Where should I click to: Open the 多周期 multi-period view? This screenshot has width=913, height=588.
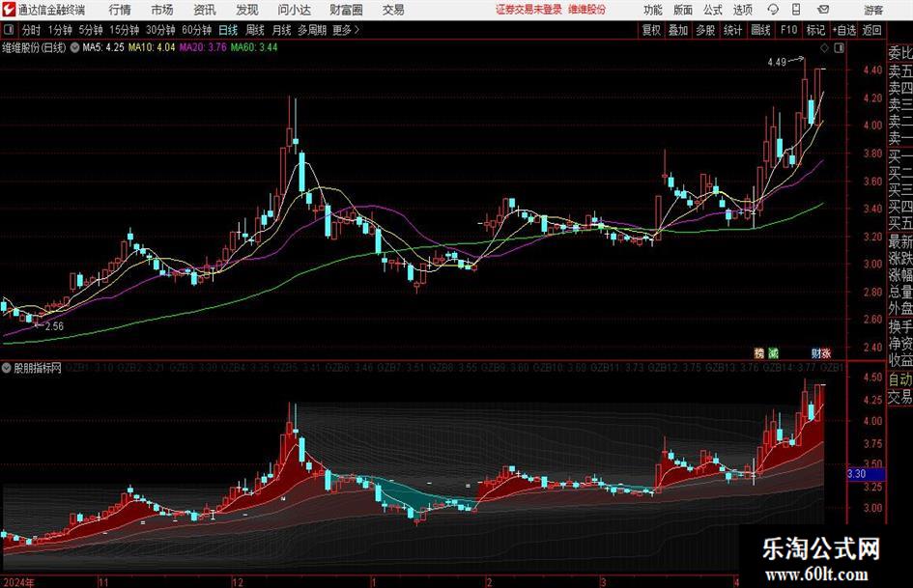(x=312, y=30)
